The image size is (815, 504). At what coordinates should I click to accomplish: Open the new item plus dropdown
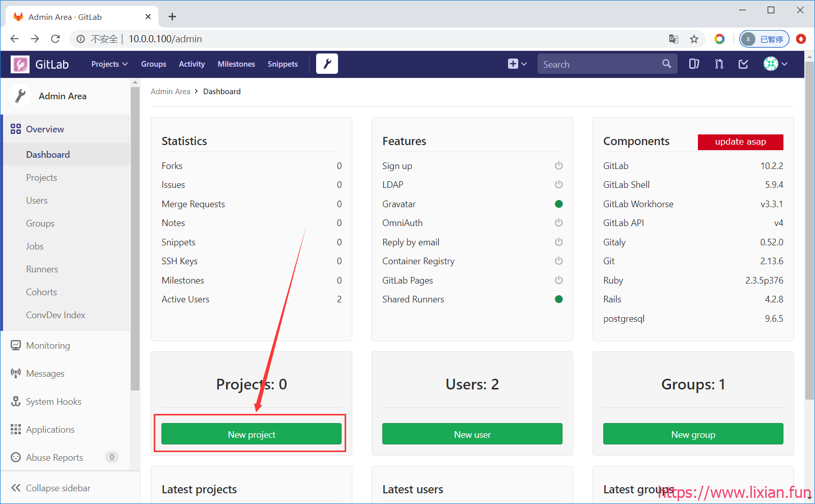pyautogui.click(x=517, y=64)
